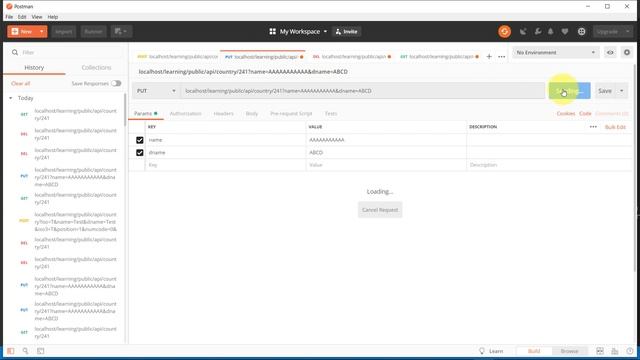Viewport: 640px width, 360px height.
Task: Uncheck the name parameter checkbox
Action: tap(140, 140)
